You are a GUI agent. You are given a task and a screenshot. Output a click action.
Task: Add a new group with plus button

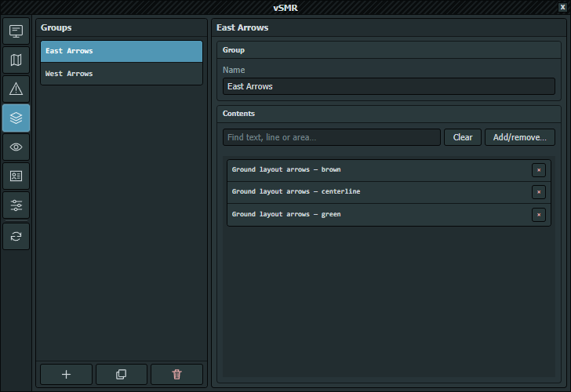[x=66, y=374]
